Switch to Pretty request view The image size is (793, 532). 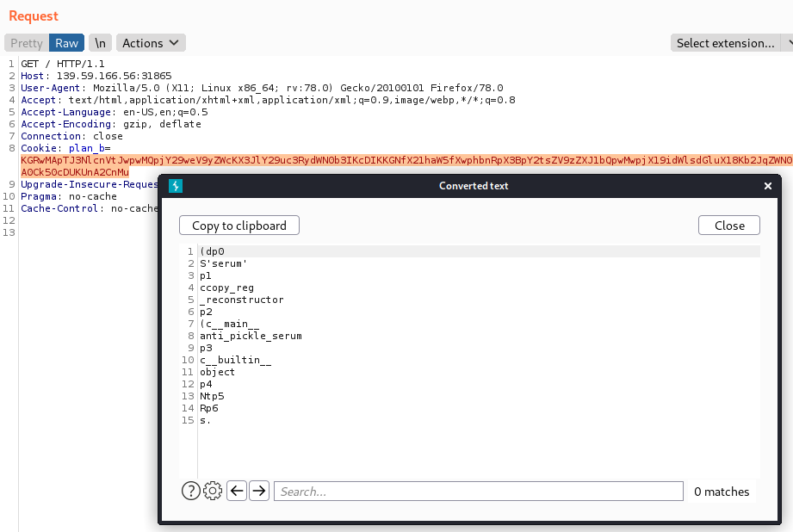27,43
